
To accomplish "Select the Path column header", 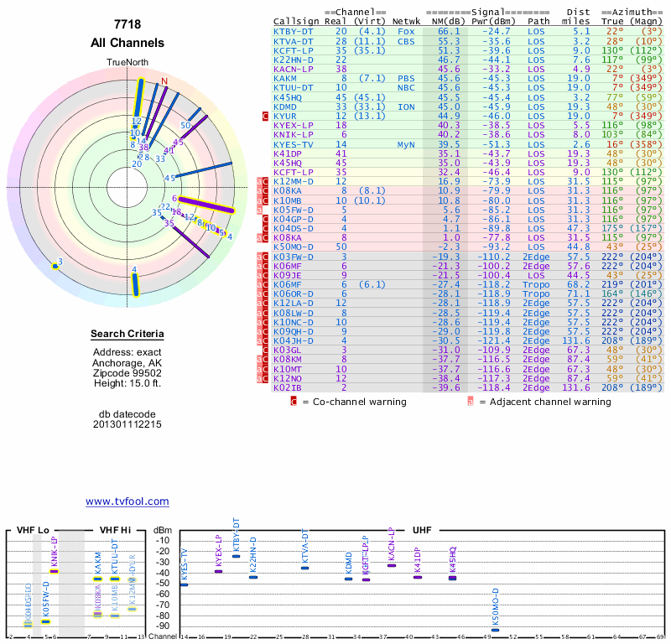I will [x=538, y=22].
